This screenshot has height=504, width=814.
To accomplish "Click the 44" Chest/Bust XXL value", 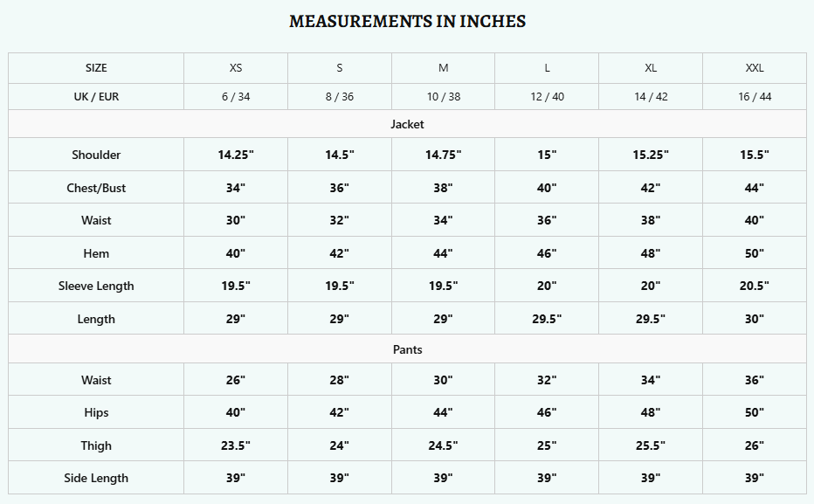I will (755, 188).
